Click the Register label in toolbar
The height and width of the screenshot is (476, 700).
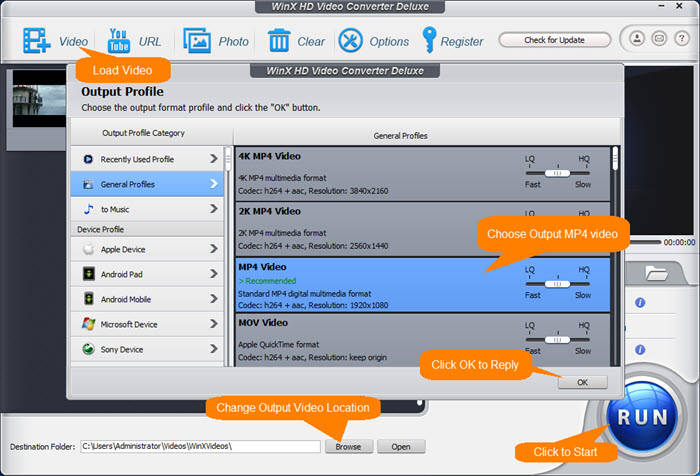tap(462, 42)
